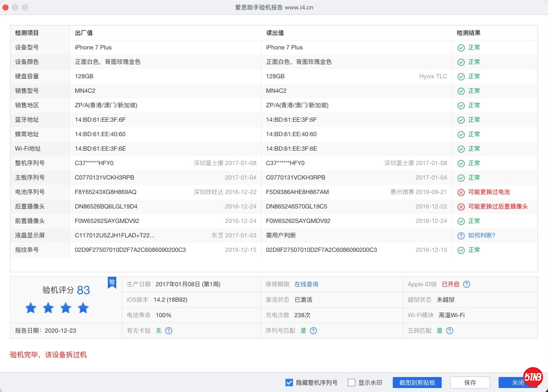Click the 验机评分 83 score
Viewport: 548px width, 392px height.
(66, 290)
